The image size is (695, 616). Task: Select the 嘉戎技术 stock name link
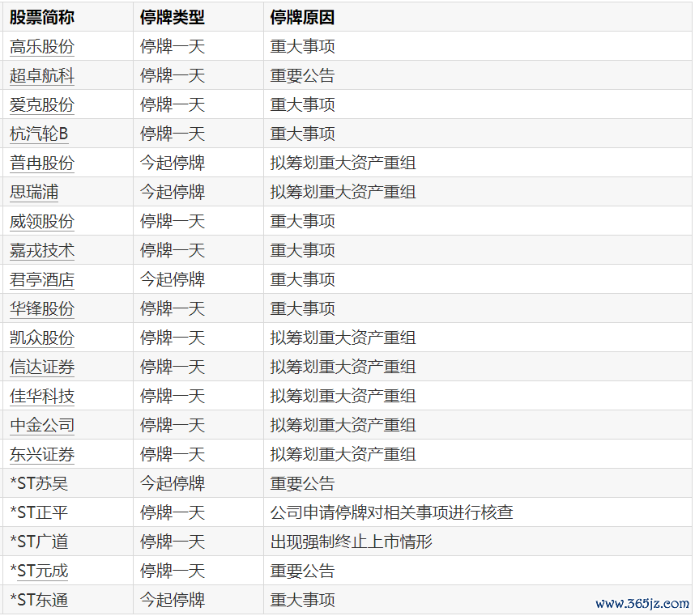click(41, 251)
